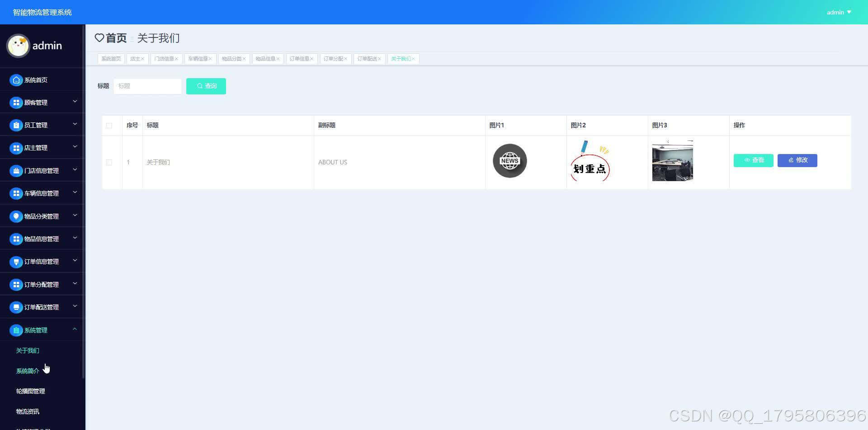Collapse the 系统管理 menu chevron
The width and height of the screenshot is (868, 430).
[75, 329]
